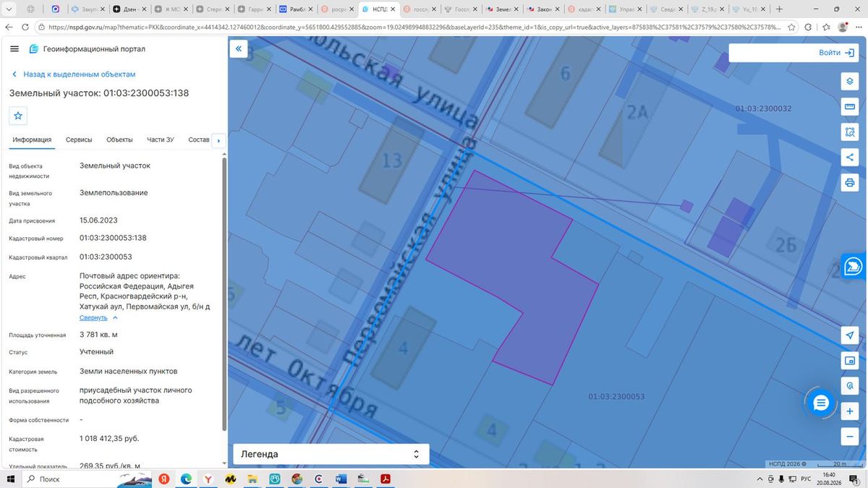The image size is (868, 488).
Task: Click the map target search icon above zoom
Action: click(x=849, y=386)
